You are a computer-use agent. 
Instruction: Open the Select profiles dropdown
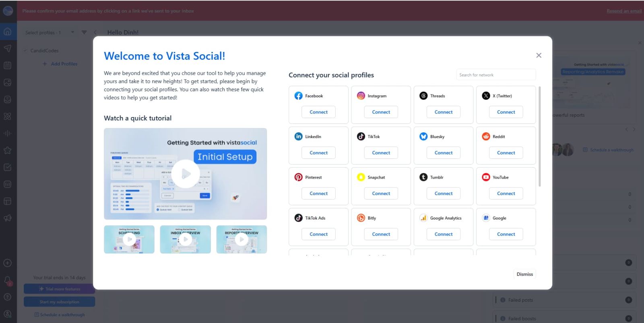tap(50, 33)
